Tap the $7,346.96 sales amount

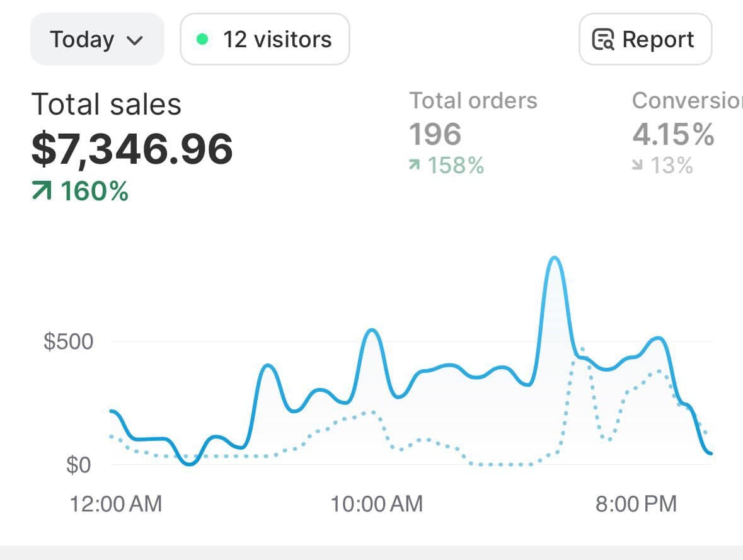pyautogui.click(x=132, y=149)
